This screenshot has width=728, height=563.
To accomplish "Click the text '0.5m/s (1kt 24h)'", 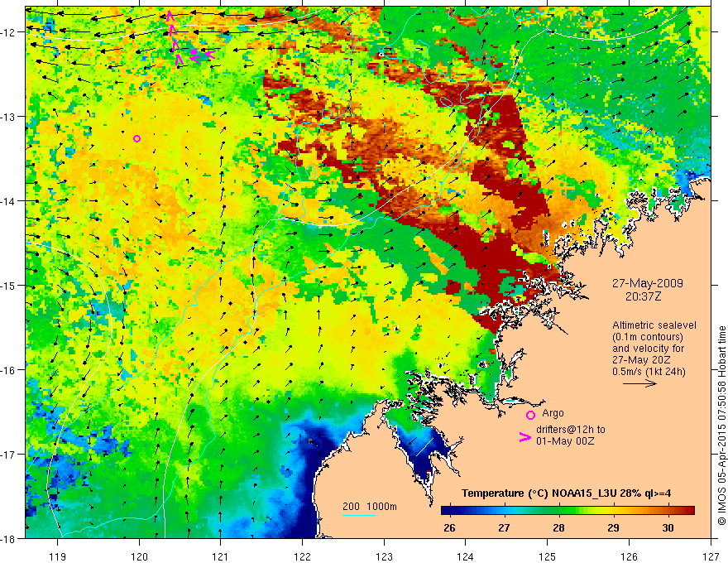I will point(649,371).
